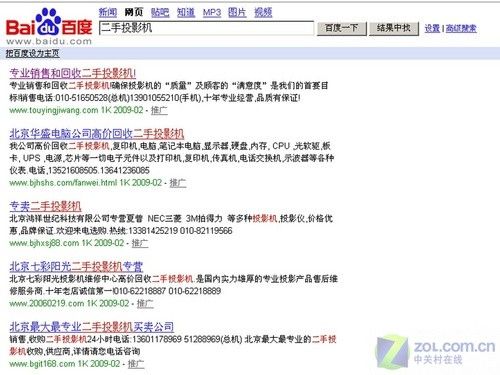Open the 专卖二手投影机 result

point(45,206)
